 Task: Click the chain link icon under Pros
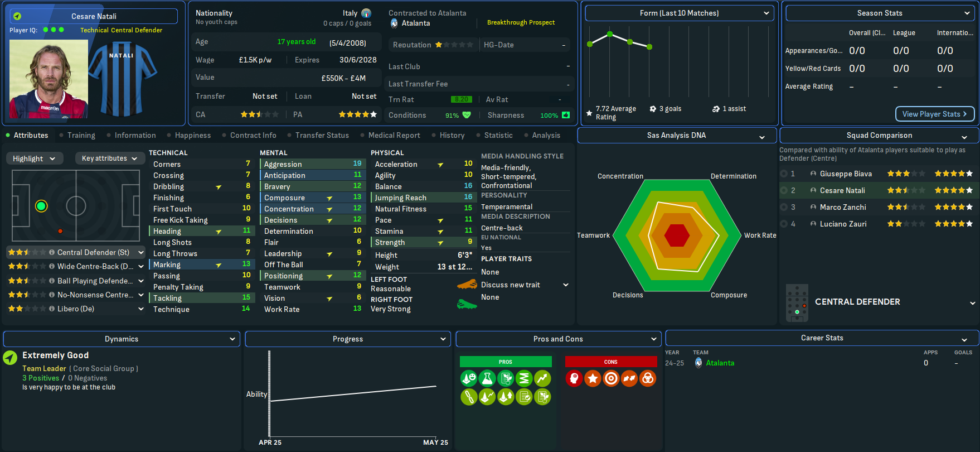[x=469, y=397]
